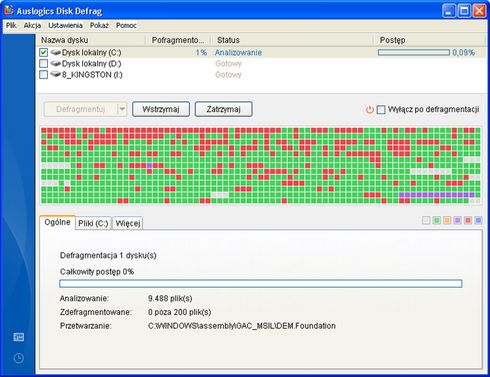Screen dimensions: 490x377
Task: Click the long purple block row in cluster map
Action: click(x=437, y=195)
